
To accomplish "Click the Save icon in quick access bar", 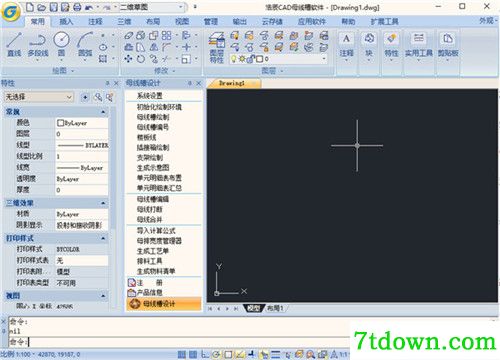I will [x=53, y=7].
